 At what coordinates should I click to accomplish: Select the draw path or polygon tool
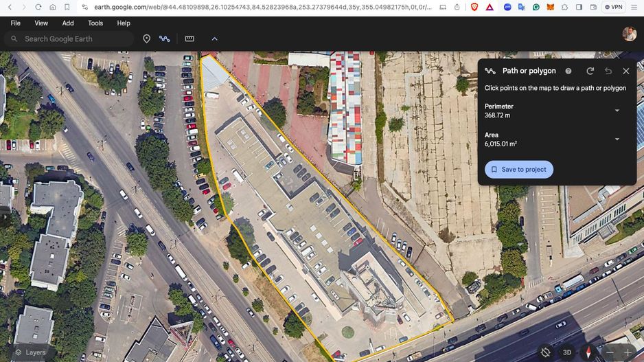(165, 39)
